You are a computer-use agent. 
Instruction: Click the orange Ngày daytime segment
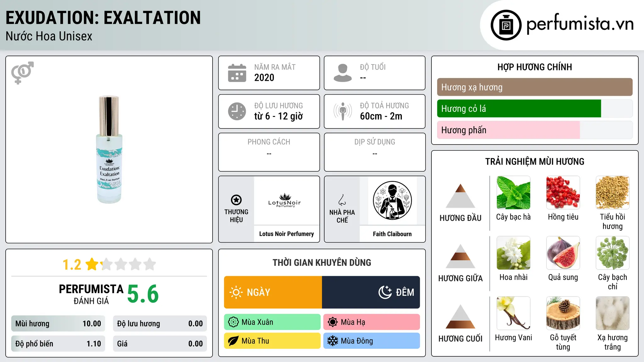pyautogui.click(x=273, y=292)
